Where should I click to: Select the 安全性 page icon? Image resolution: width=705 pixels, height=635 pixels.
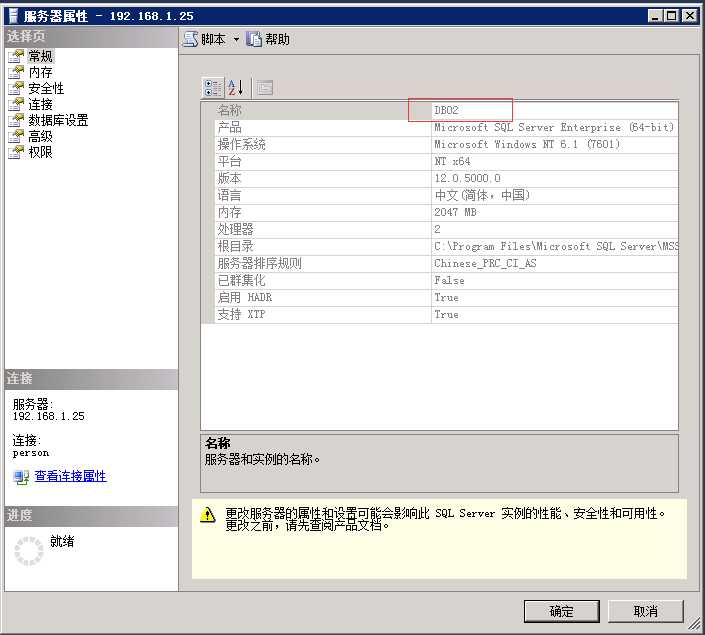[x=16, y=88]
